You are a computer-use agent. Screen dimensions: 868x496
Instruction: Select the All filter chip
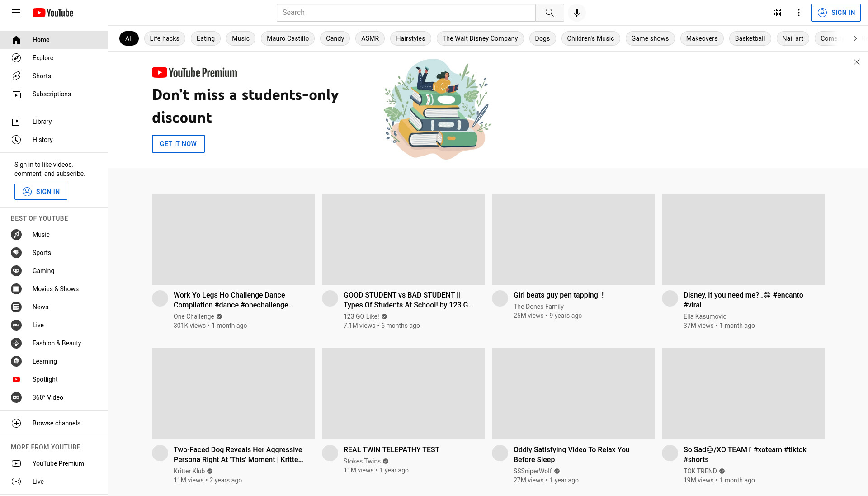(129, 38)
